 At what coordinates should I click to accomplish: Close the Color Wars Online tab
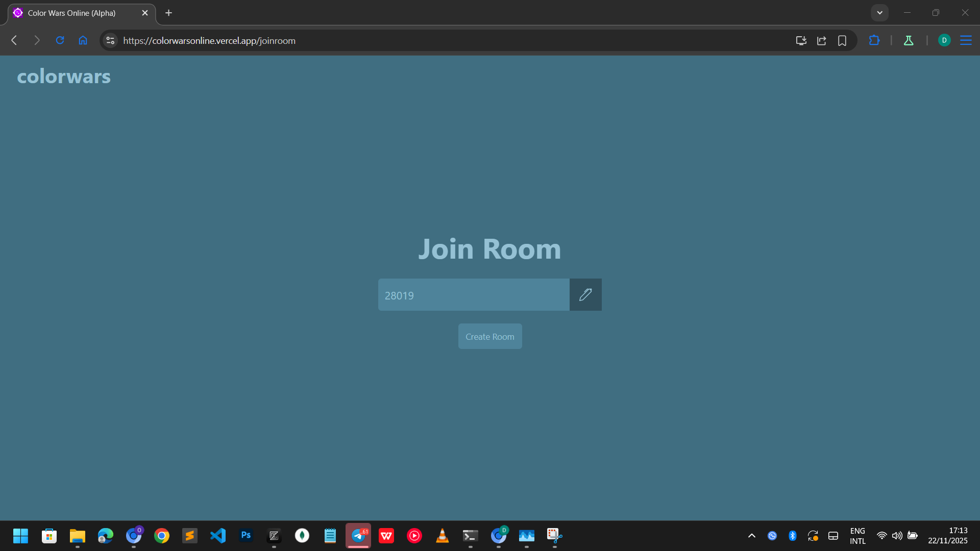click(145, 13)
